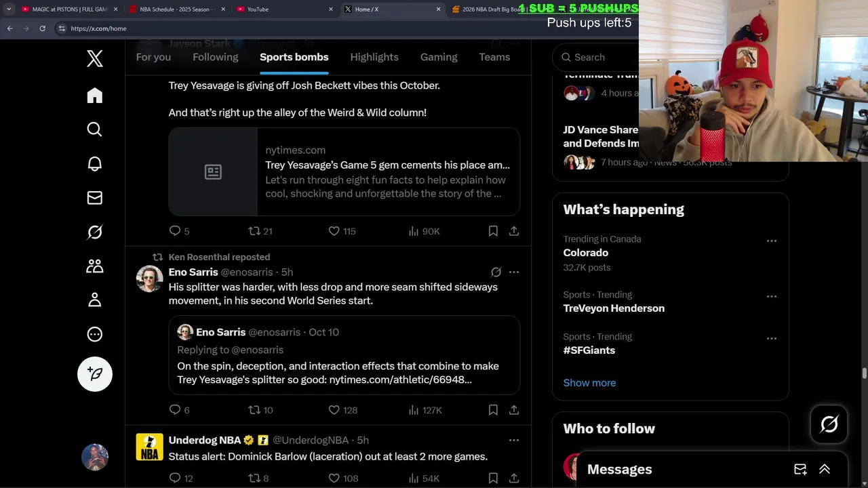Open Grok icon in sidebar
Screen dimensions: 868x488
click(x=95, y=232)
